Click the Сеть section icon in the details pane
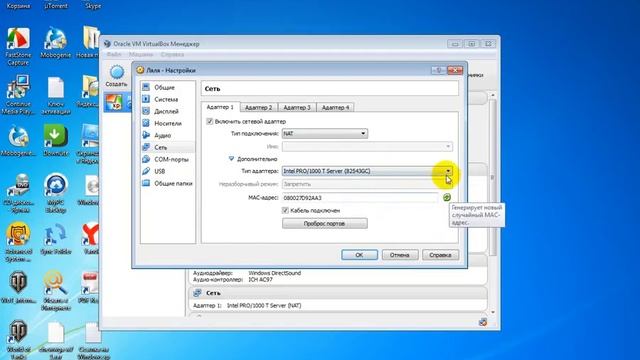Image resolution: width=640 pixels, height=360 pixels. pyautogui.click(x=198, y=293)
